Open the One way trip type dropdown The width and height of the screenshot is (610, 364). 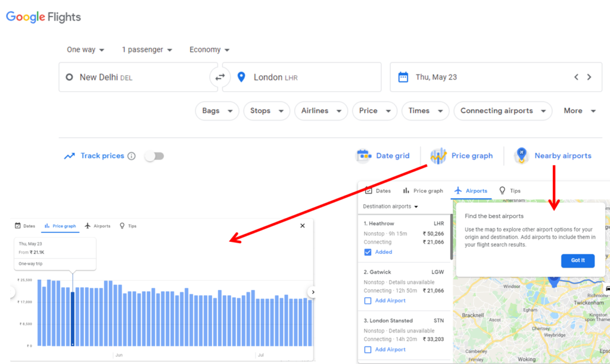coord(85,50)
